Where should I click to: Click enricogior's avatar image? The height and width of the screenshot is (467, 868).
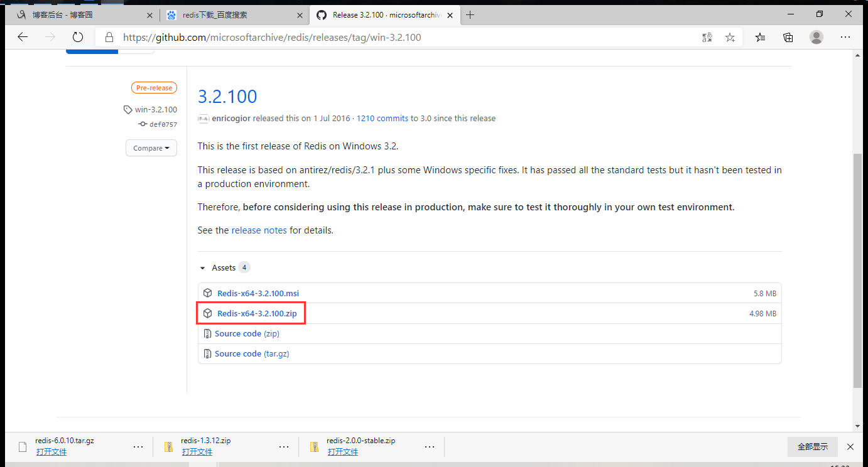[x=203, y=119]
